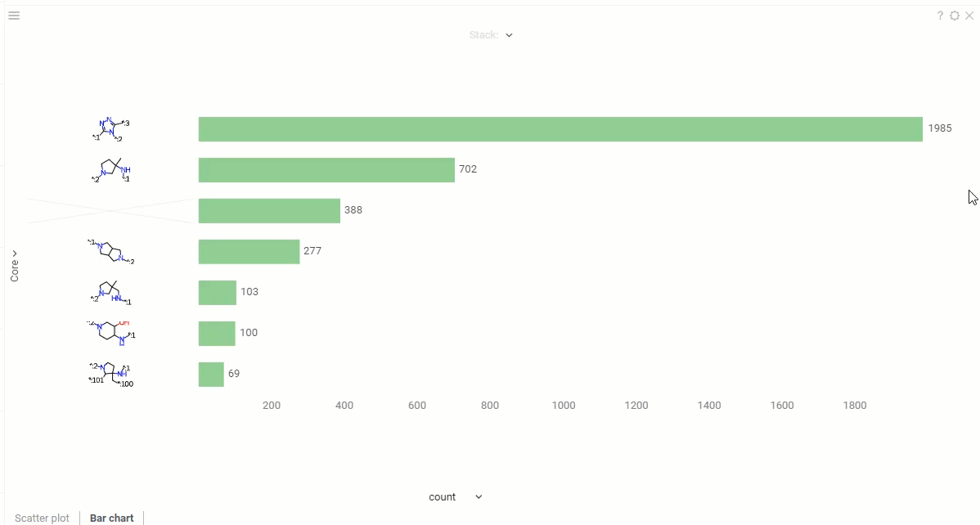Image resolution: width=980 pixels, height=525 pixels.
Task: Click the spiro core structure beside the 103 bar
Action: pyautogui.click(x=110, y=291)
